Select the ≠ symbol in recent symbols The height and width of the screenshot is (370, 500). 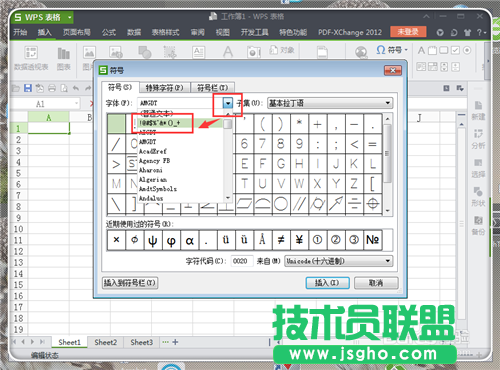tap(281, 240)
